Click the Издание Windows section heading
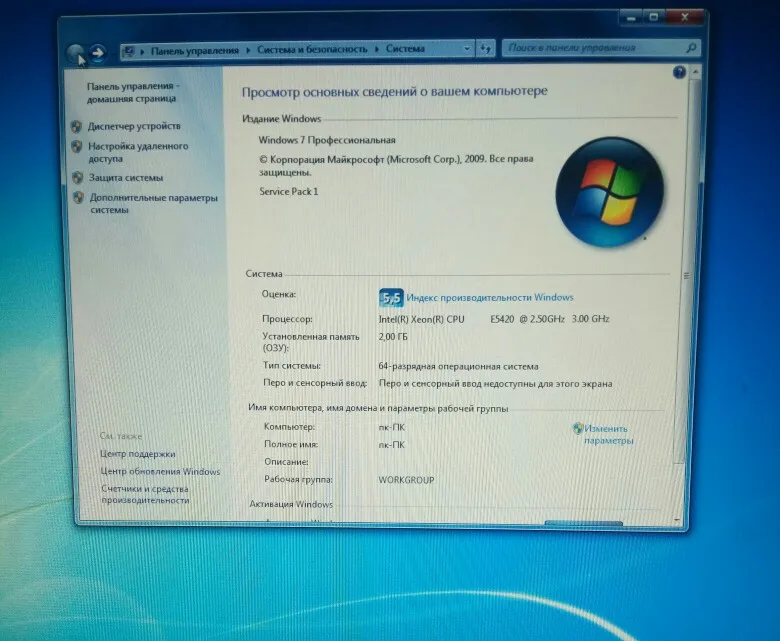This screenshot has height=641, width=780. coord(282,119)
